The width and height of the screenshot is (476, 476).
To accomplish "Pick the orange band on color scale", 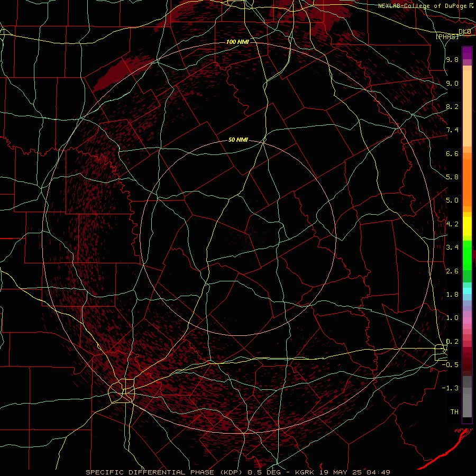I will (x=467, y=182).
